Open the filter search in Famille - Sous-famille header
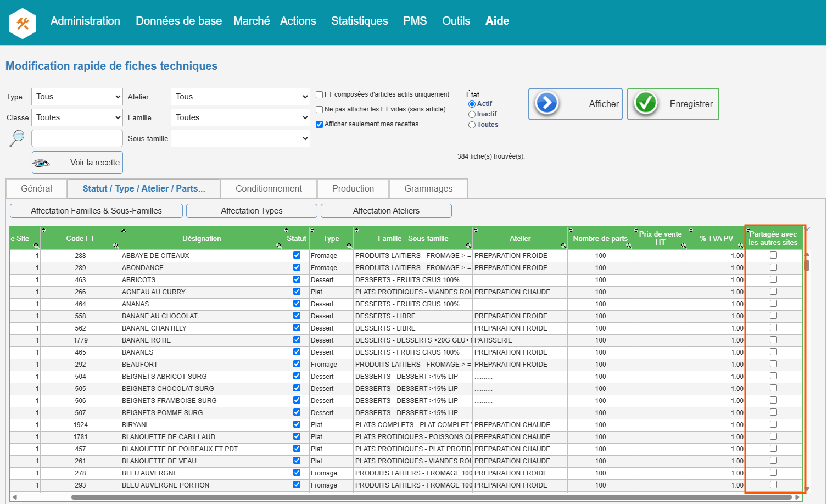Viewport: 827px width, 504px height. (x=468, y=245)
